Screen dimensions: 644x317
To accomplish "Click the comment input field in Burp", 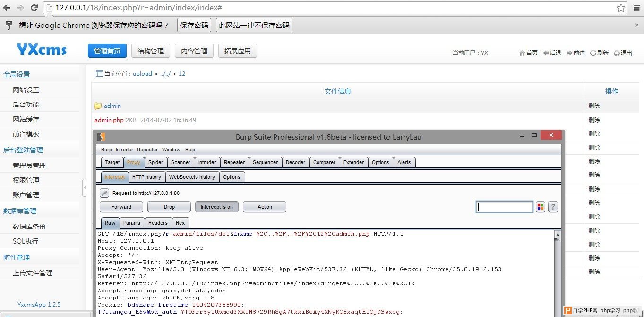I will click(505, 207).
